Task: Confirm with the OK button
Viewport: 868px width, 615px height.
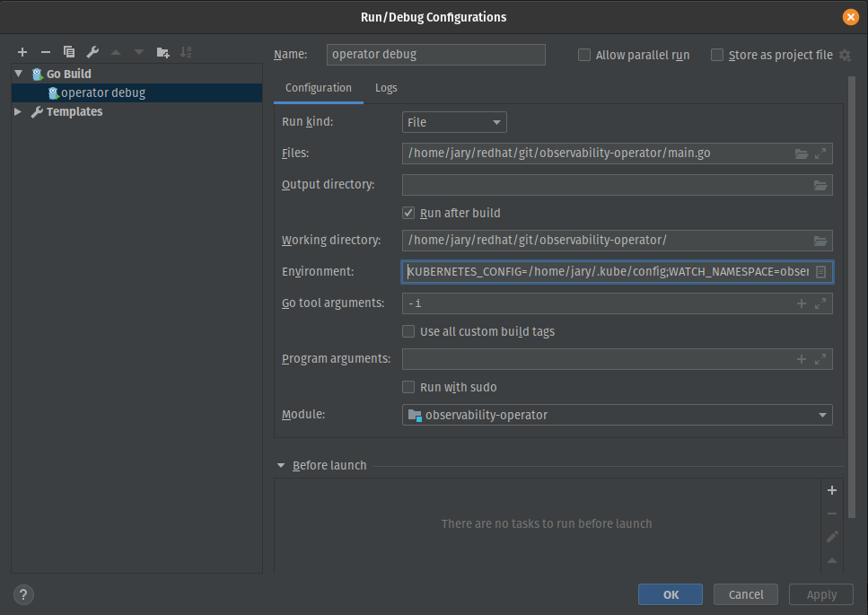Action: pos(670,594)
